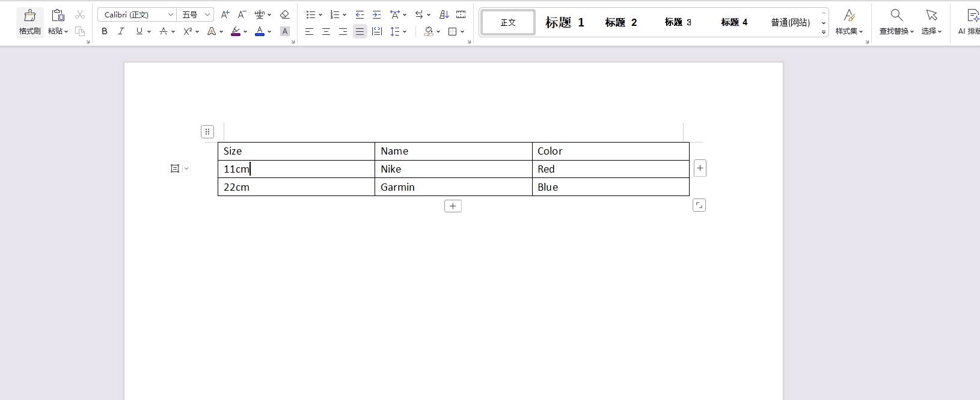Click the line spacing icon
The height and width of the screenshot is (400, 980).
pyautogui.click(x=394, y=31)
